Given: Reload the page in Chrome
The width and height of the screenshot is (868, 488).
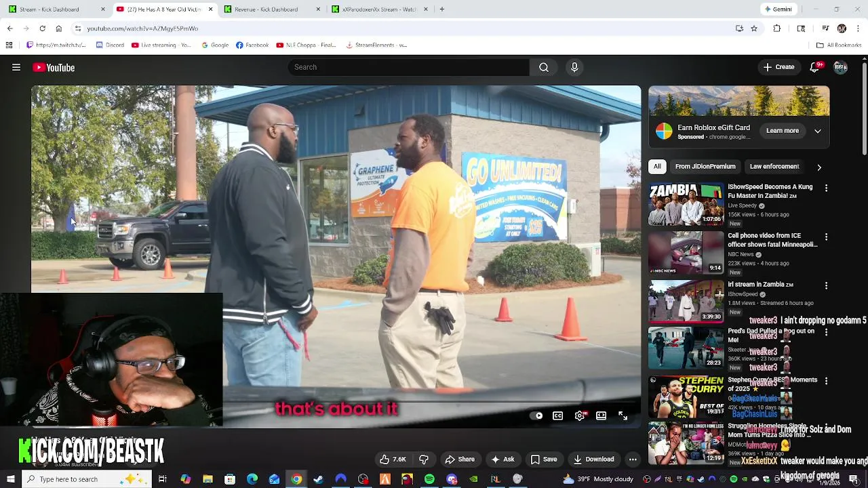Looking at the screenshot, I should pyautogui.click(x=42, y=28).
